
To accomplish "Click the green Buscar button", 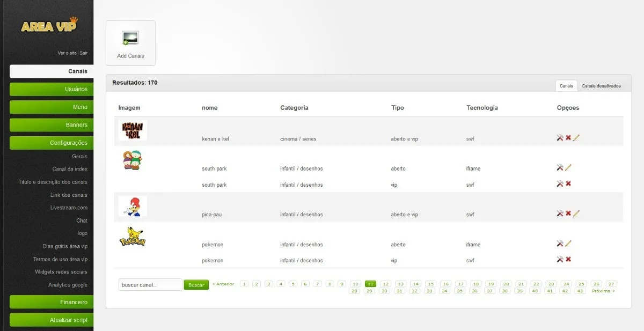I will click(x=196, y=285).
